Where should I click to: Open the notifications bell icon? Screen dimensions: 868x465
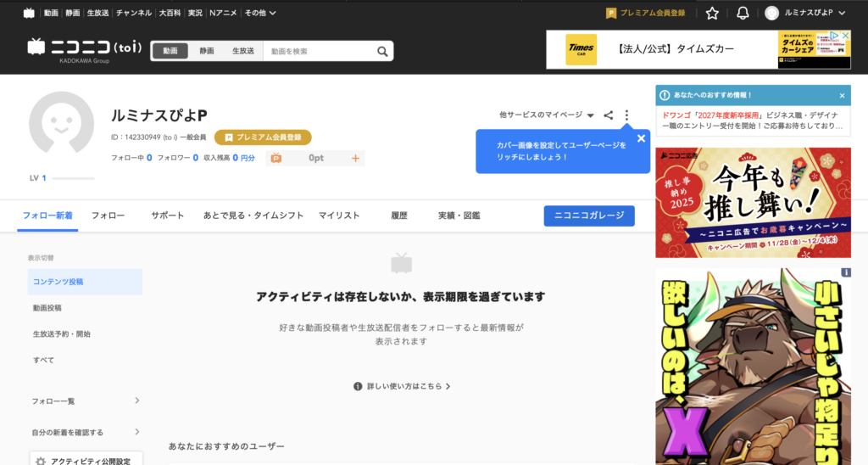point(743,13)
